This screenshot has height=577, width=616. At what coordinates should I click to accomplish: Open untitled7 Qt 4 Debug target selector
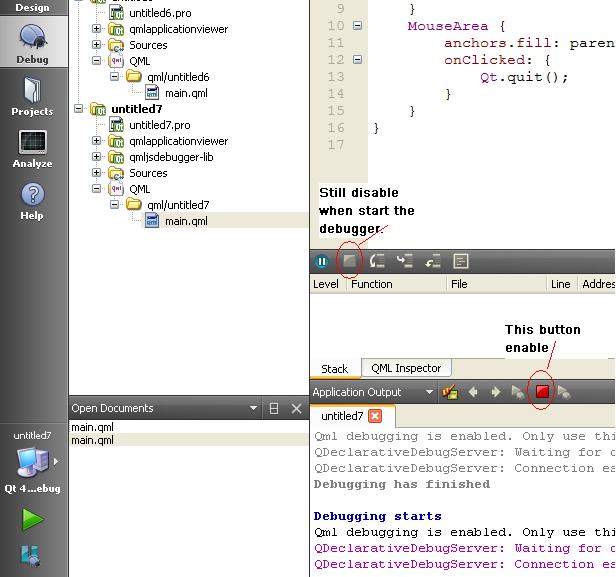pos(33,462)
